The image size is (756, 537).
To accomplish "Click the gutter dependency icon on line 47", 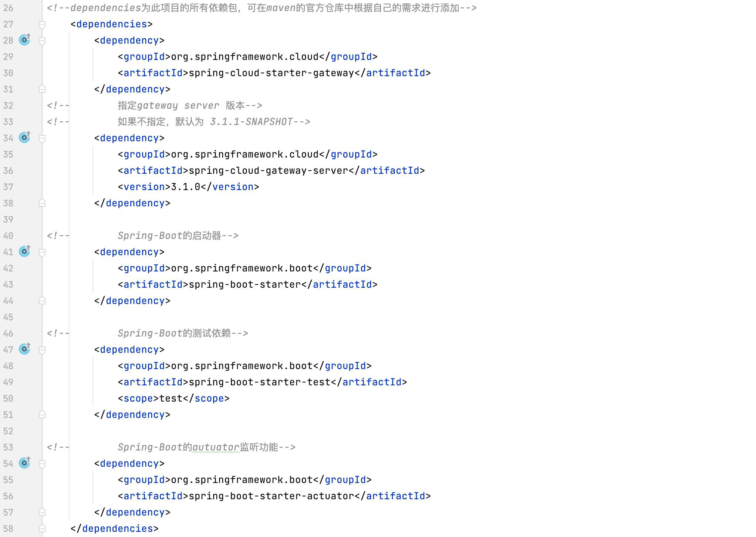I will pyautogui.click(x=24, y=349).
